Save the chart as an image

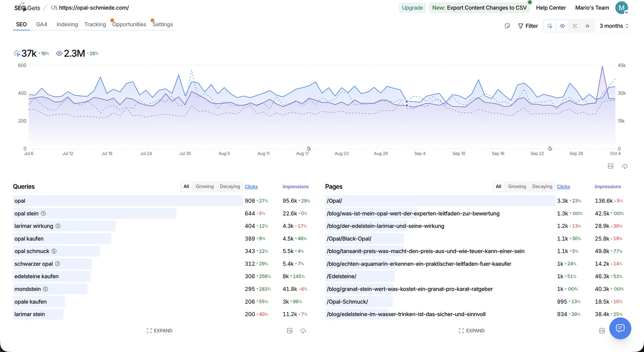[611, 166]
